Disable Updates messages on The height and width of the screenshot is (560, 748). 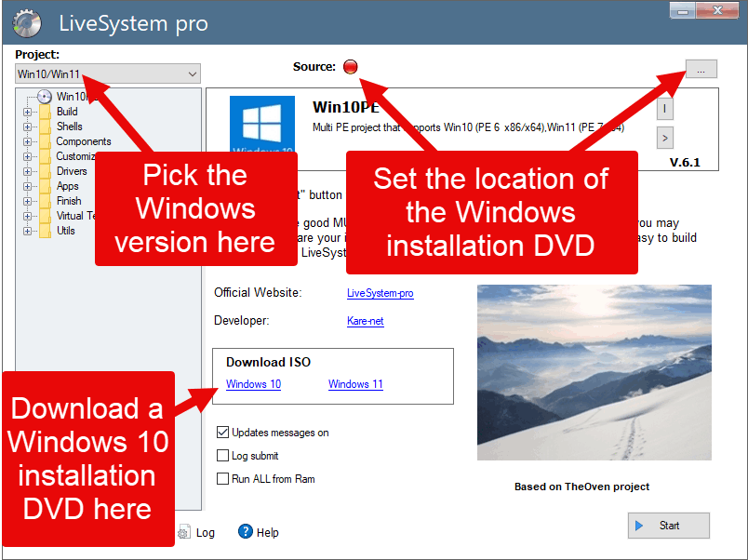click(220, 432)
